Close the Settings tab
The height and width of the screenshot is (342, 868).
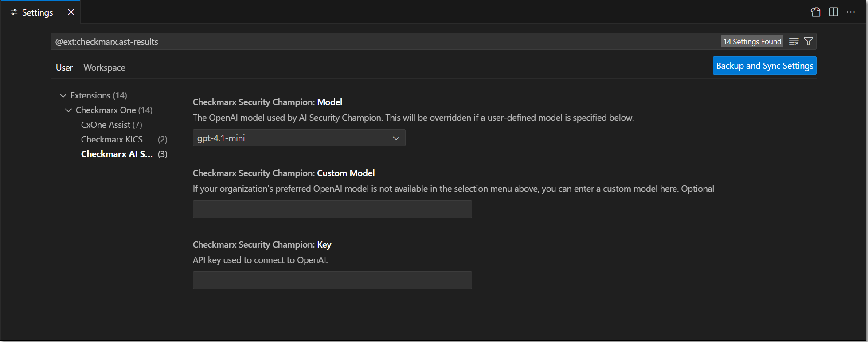(71, 12)
